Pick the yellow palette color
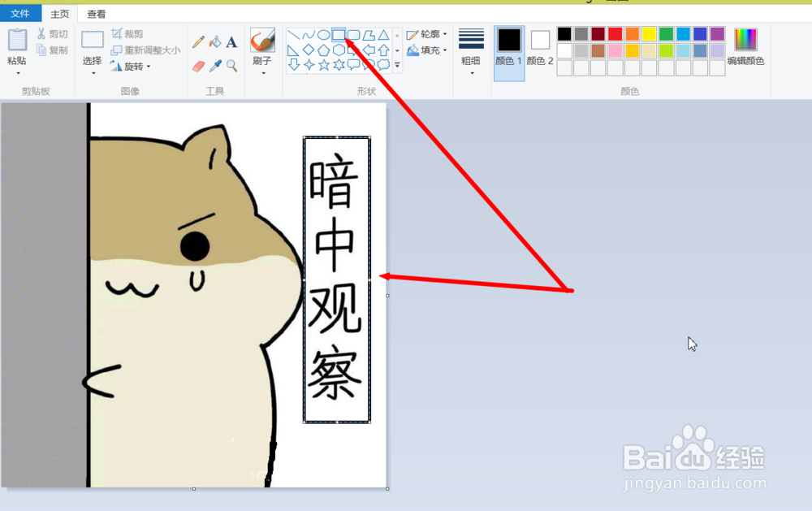 pyautogui.click(x=649, y=34)
